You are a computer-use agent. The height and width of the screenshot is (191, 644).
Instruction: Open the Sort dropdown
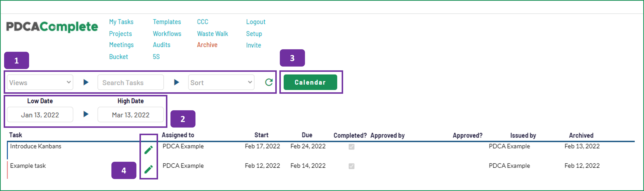coord(221,82)
